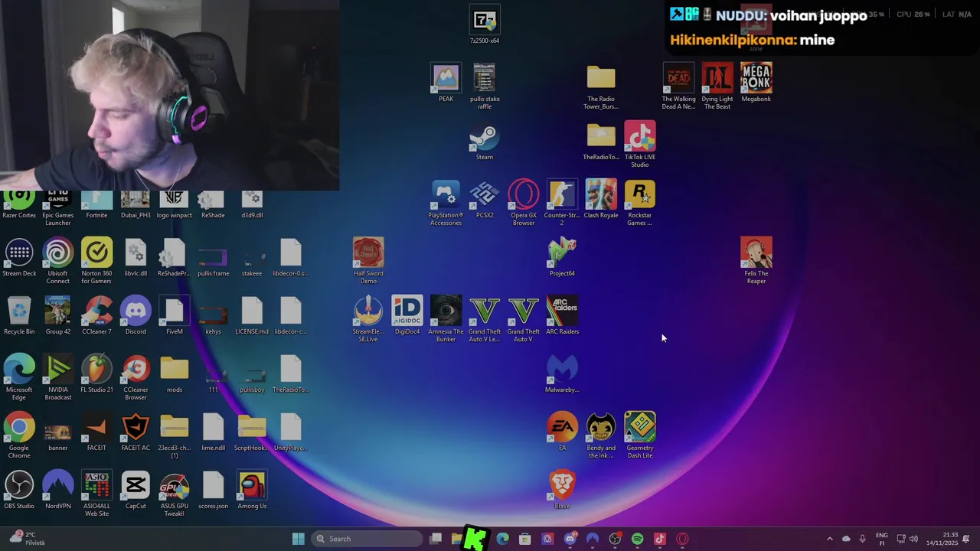Open Microsoft Store taskbar icon
The height and width of the screenshot is (551, 980).
(x=525, y=539)
